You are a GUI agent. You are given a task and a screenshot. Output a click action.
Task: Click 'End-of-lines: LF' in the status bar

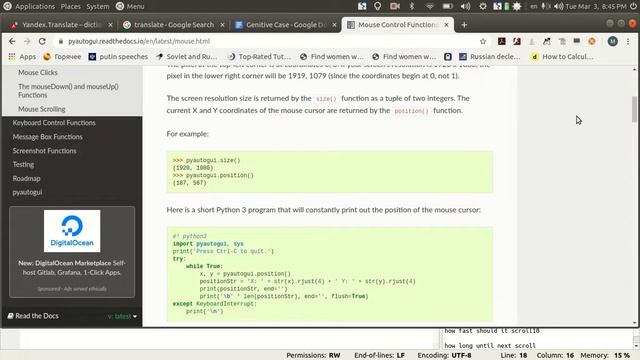pos(379,356)
